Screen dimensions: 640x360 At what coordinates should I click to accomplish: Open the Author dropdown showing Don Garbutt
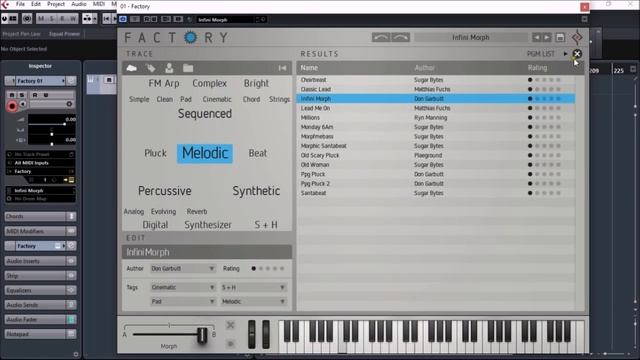(183, 269)
